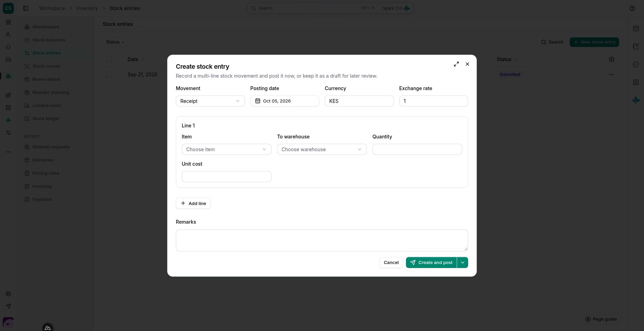Open the Choose item dropdown
Viewport: 644px width, 331px height.
click(x=227, y=149)
